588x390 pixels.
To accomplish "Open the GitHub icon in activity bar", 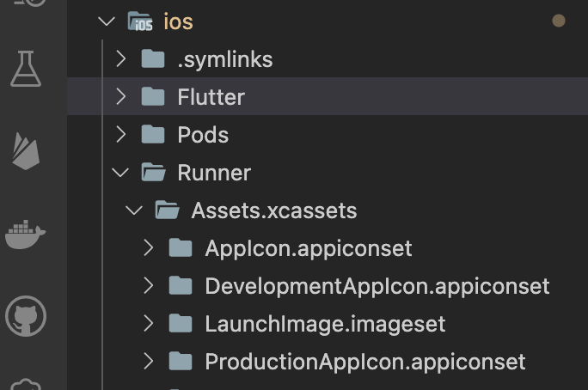I will [26, 316].
